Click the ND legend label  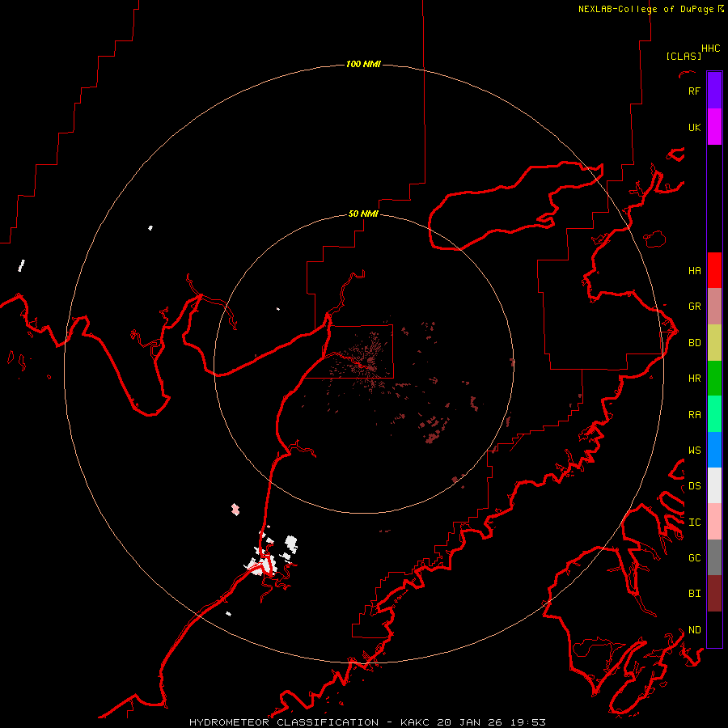pos(694,629)
